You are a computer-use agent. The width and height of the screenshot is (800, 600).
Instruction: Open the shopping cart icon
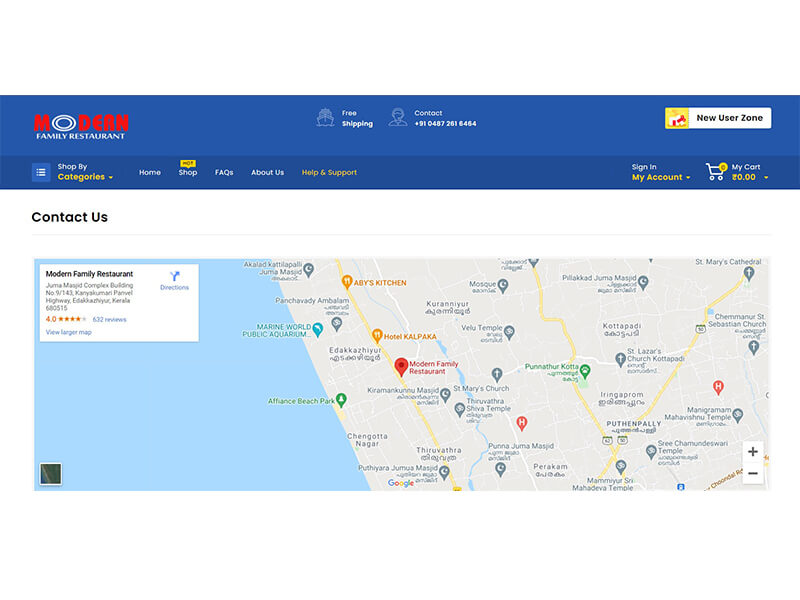715,171
